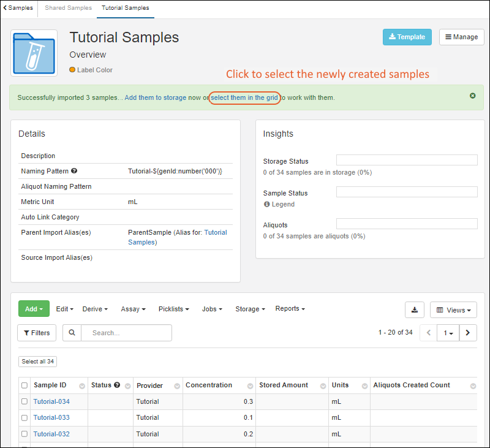This screenshot has height=448, width=490.
Task: Click the Naming Pattern help icon
Action: coord(74,171)
